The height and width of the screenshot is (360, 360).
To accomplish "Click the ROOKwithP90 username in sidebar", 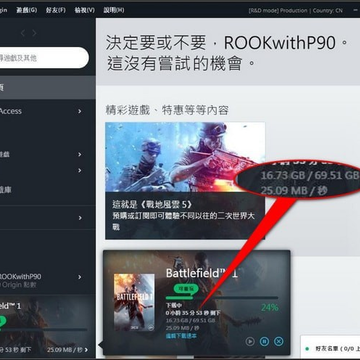I will (x=21, y=276).
